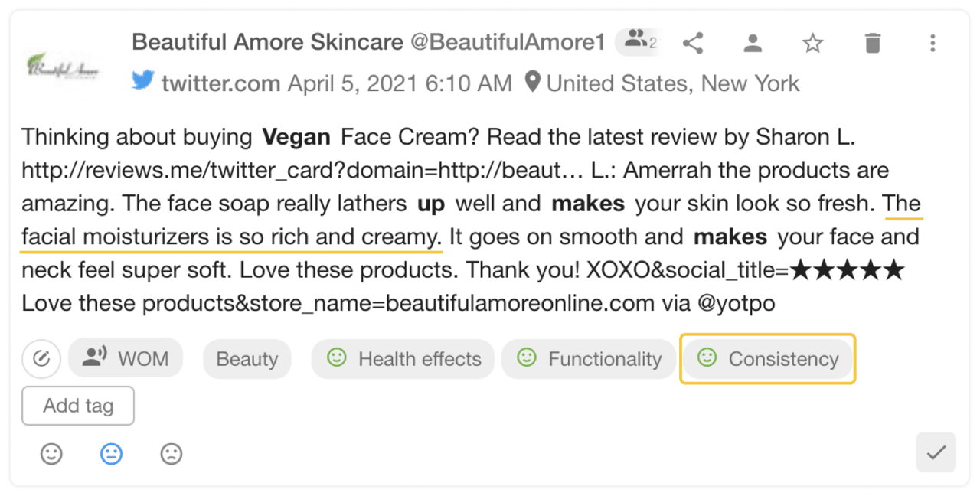This screenshot has width=980, height=496.
Task: Click the author profile person icon
Action: 753,43
